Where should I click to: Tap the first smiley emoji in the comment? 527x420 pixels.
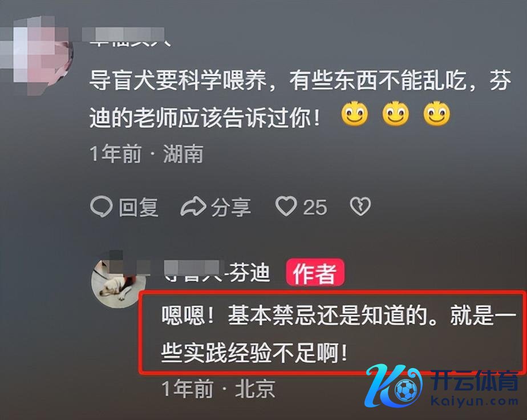pos(355,114)
